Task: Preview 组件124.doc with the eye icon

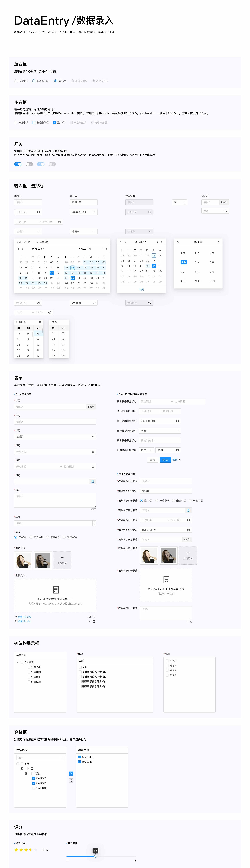Action: [90, 621]
